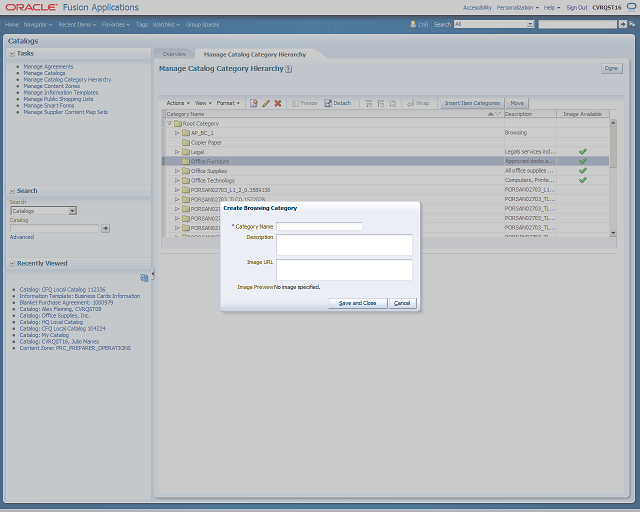The width and height of the screenshot is (640, 512).
Task: Expand the Office Supplies category node
Action: [177, 171]
